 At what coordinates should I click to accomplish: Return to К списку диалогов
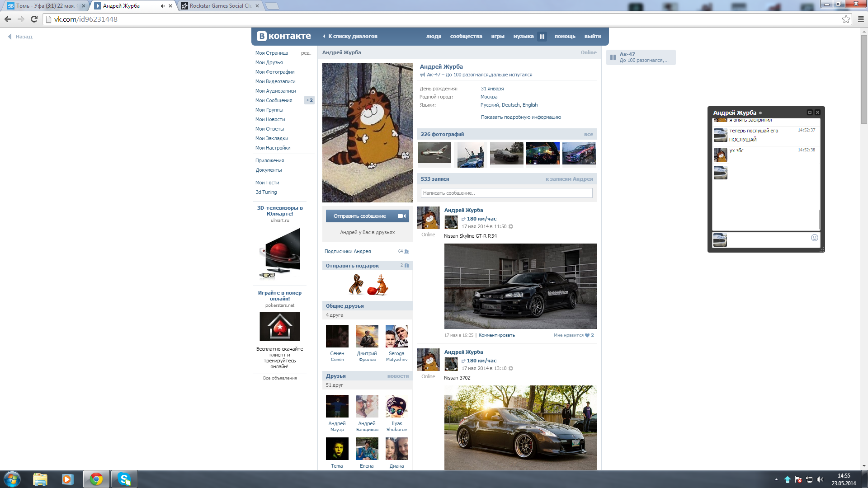tap(350, 36)
